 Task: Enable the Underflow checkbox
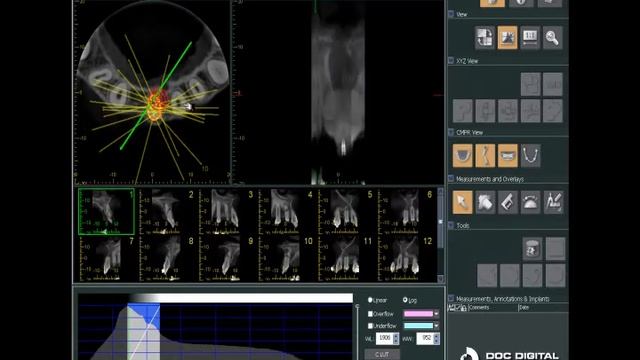370,326
